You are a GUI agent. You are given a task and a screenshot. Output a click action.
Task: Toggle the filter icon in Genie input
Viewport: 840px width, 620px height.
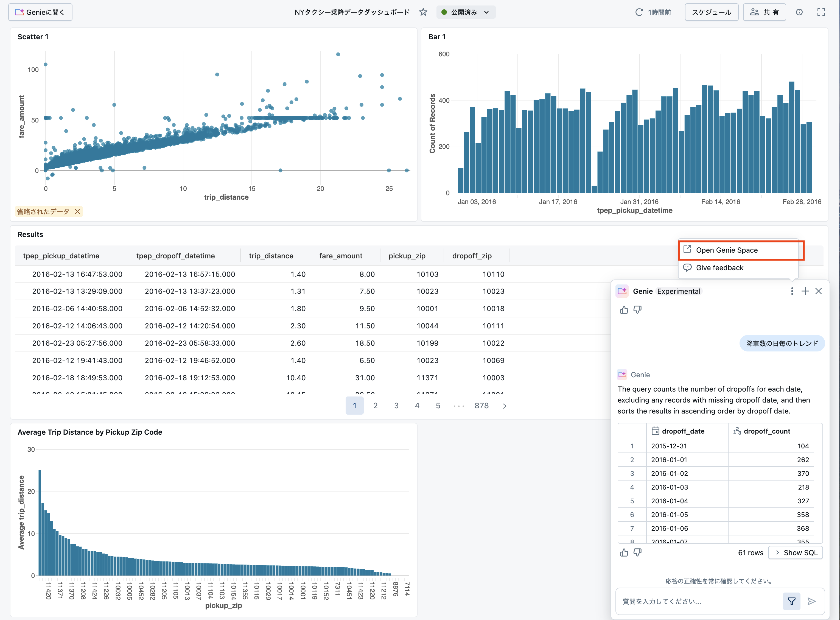pyautogui.click(x=791, y=601)
